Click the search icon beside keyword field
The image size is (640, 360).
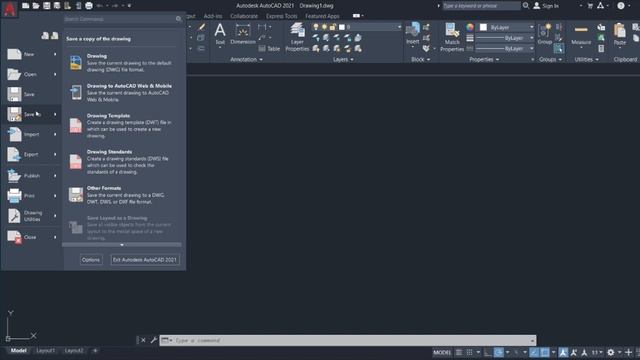pyautogui.click(x=526, y=6)
